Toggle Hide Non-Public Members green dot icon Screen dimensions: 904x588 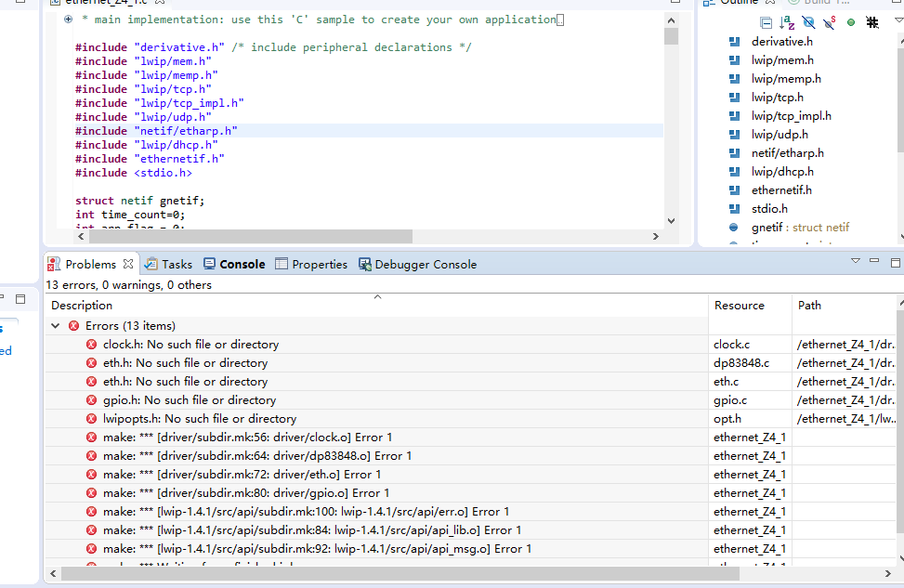coord(851,23)
